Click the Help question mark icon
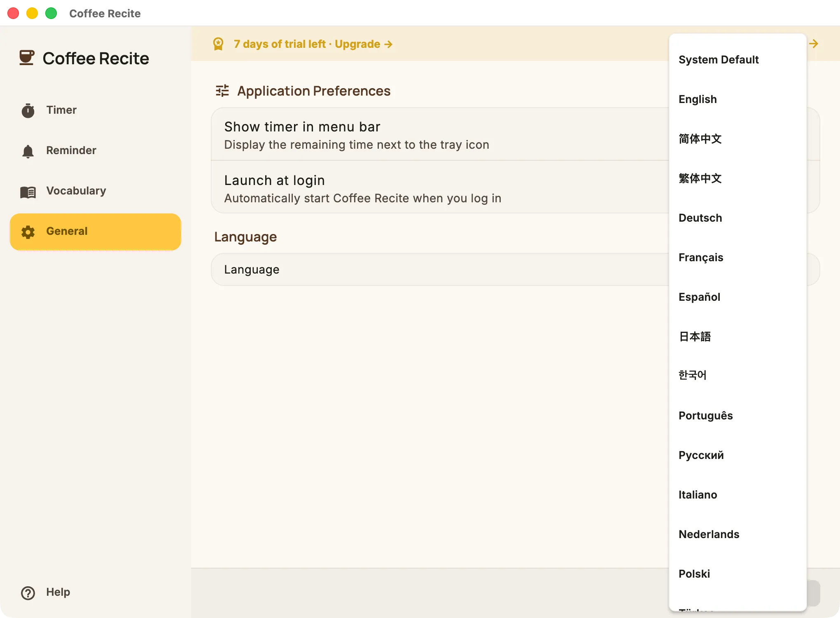 (28, 593)
